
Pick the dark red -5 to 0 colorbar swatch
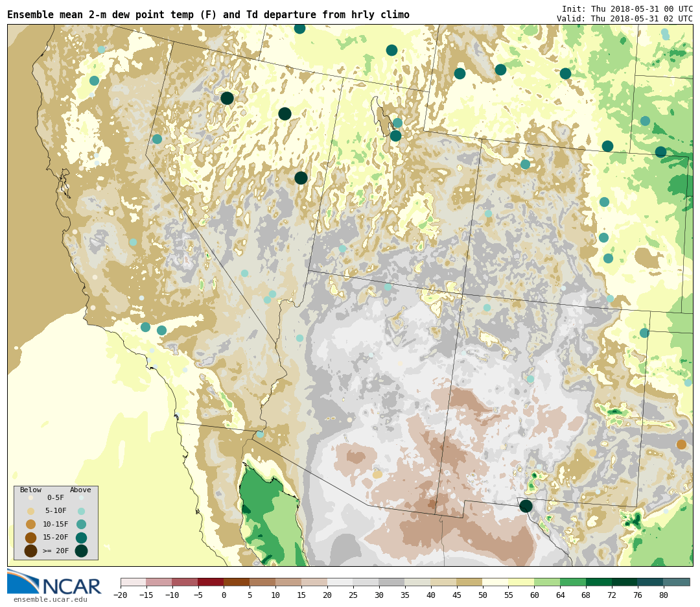point(211,582)
